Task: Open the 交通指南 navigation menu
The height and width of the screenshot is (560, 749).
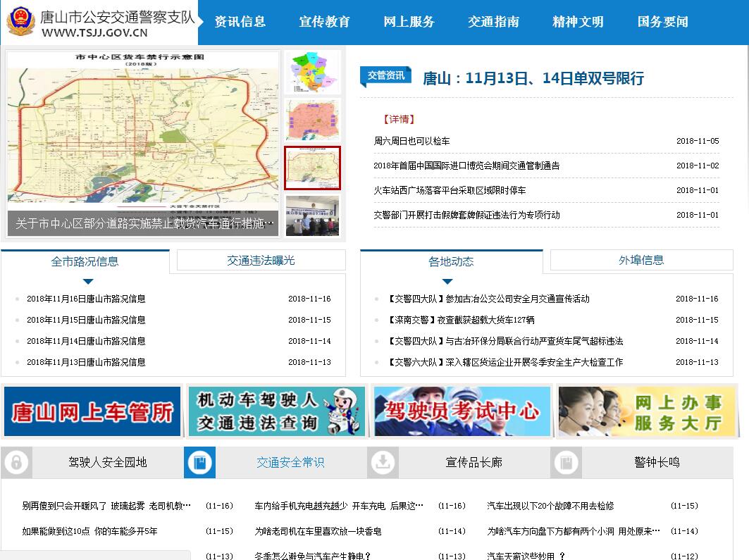Action: click(493, 22)
